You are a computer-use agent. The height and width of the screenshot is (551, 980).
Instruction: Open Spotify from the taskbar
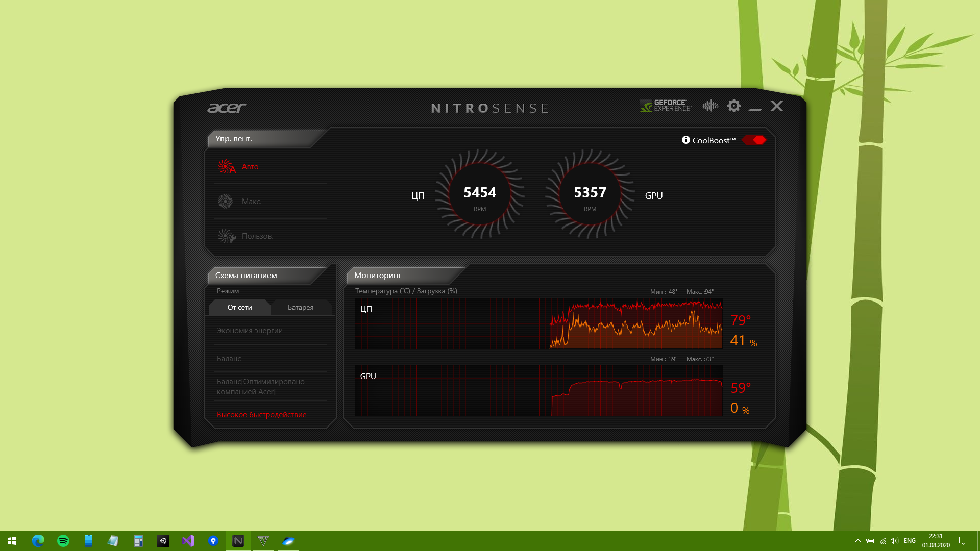click(63, 541)
